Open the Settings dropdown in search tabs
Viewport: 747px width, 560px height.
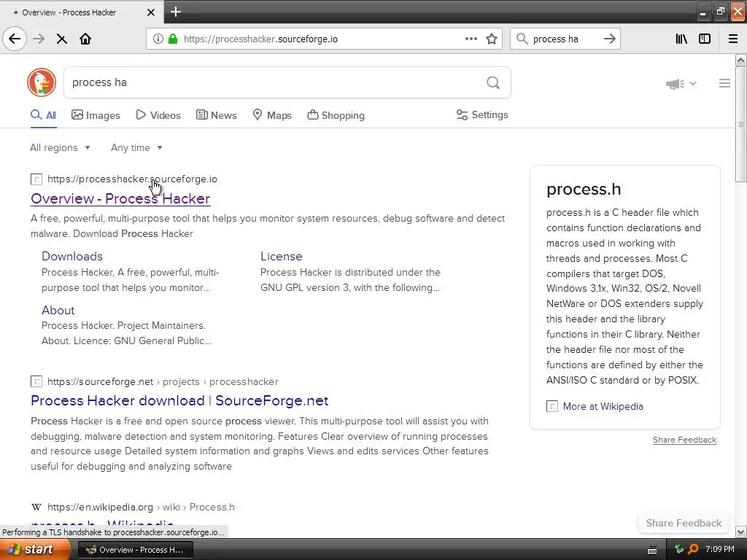[482, 114]
